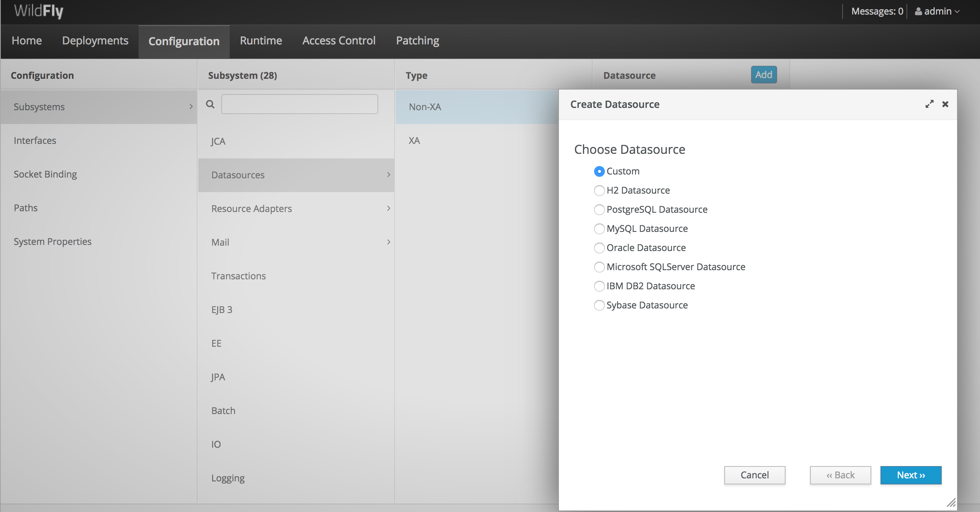The height and width of the screenshot is (512, 980).
Task: Expand the Subsystems chevron
Action: pyautogui.click(x=191, y=107)
